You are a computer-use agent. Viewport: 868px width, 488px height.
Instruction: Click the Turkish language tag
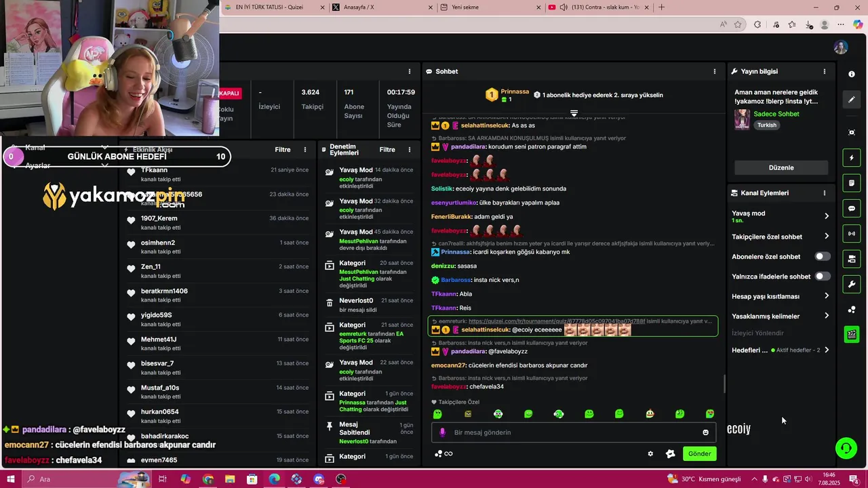767,125
